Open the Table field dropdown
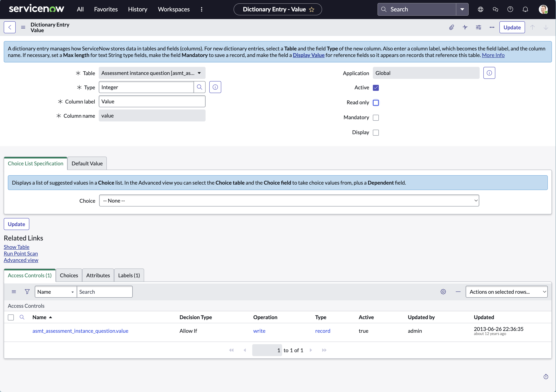This screenshot has width=556, height=392. (152, 73)
